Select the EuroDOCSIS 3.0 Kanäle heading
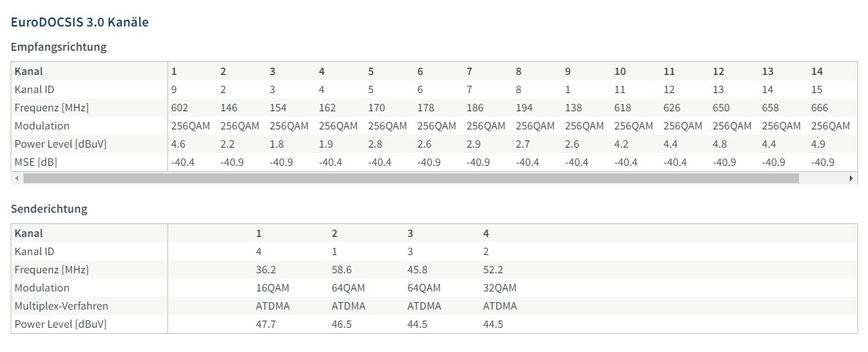The image size is (868, 352). tap(80, 23)
